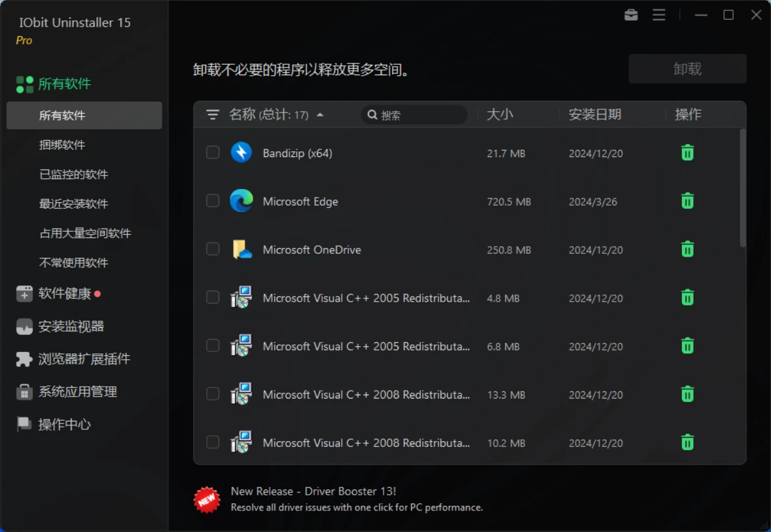Select the Bandizip (x64) name text

tap(298, 153)
